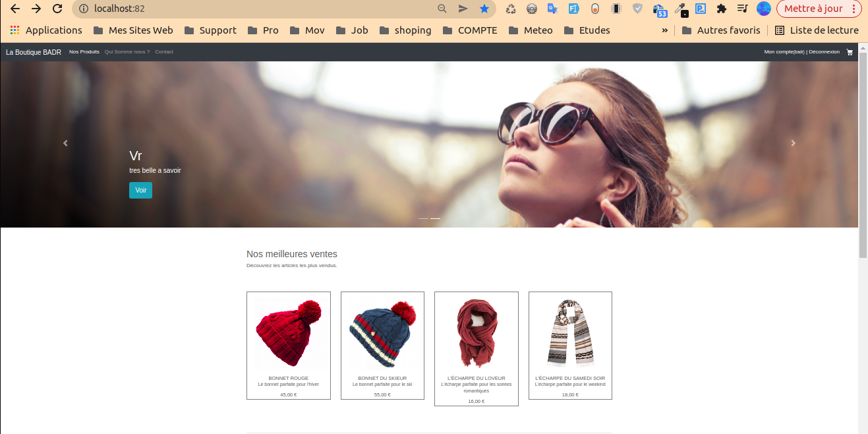
Task: Open the Chrome extensions puzzle icon
Action: click(x=722, y=9)
